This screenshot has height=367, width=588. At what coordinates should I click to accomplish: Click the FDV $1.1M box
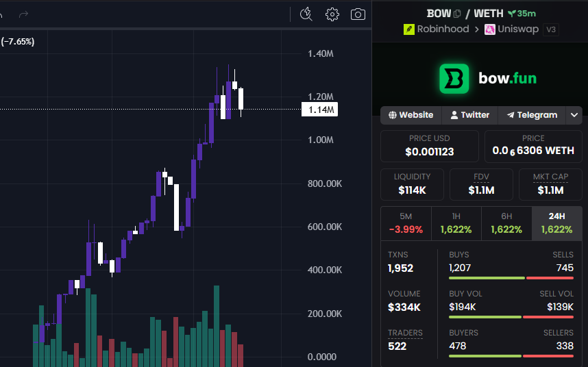pyautogui.click(x=481, y=184)
